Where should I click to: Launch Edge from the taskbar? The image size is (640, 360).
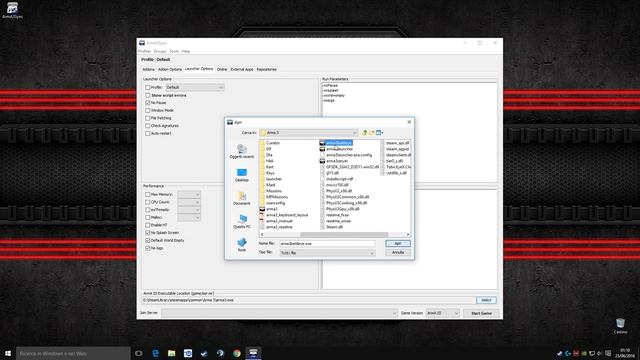(x=155, y=353)
